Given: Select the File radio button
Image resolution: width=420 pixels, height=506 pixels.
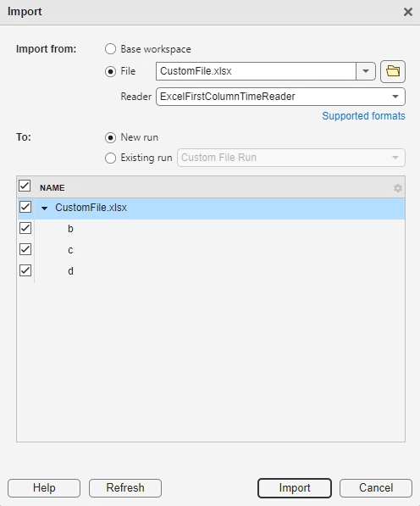Looking at the screenshot, I should coord(110,71).
